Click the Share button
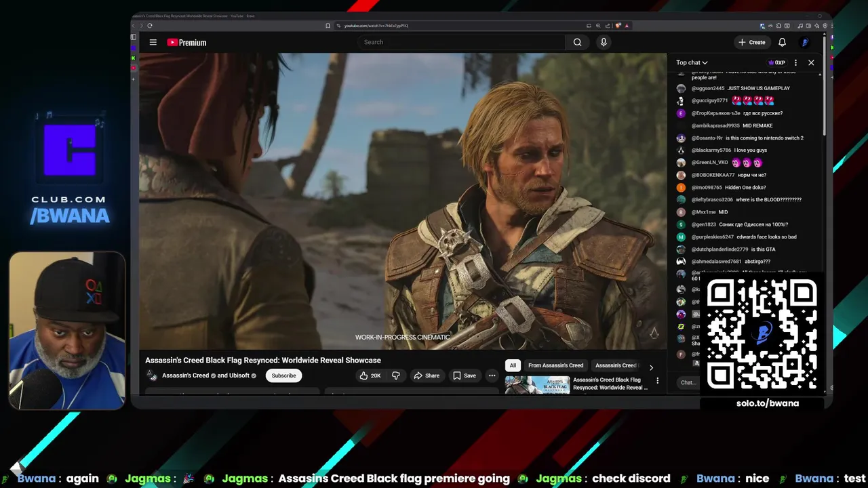The height and width of the screenshot is (488, 868). (x=427, y=375)
